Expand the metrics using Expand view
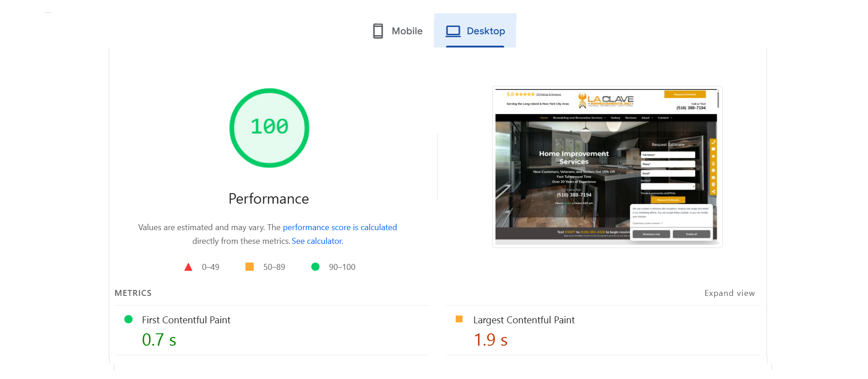 [729, 293]
